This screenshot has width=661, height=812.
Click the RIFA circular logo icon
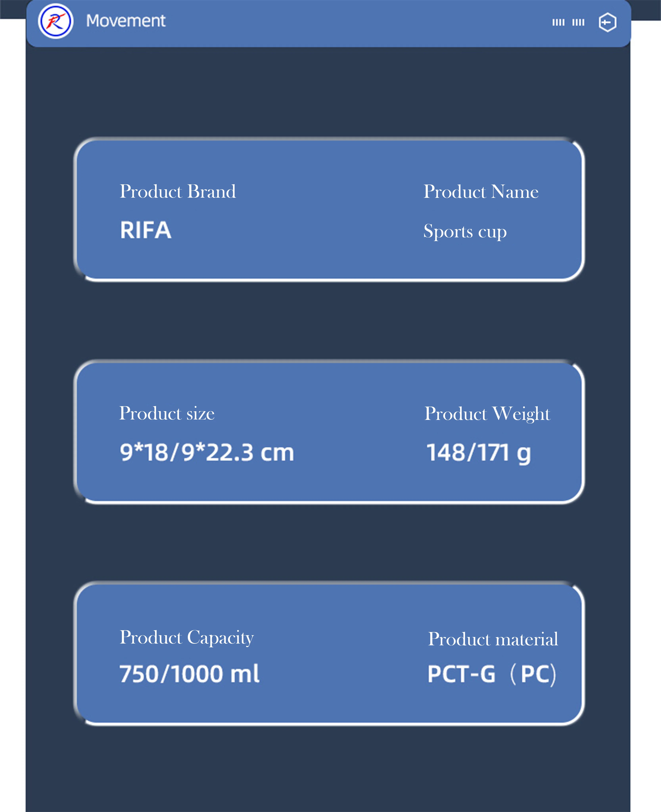tap(56, 21)
